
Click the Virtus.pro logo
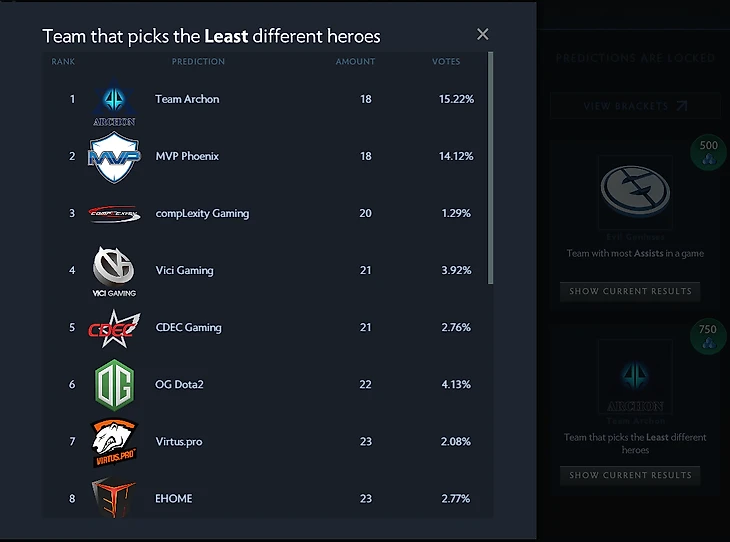click(113, 442)
